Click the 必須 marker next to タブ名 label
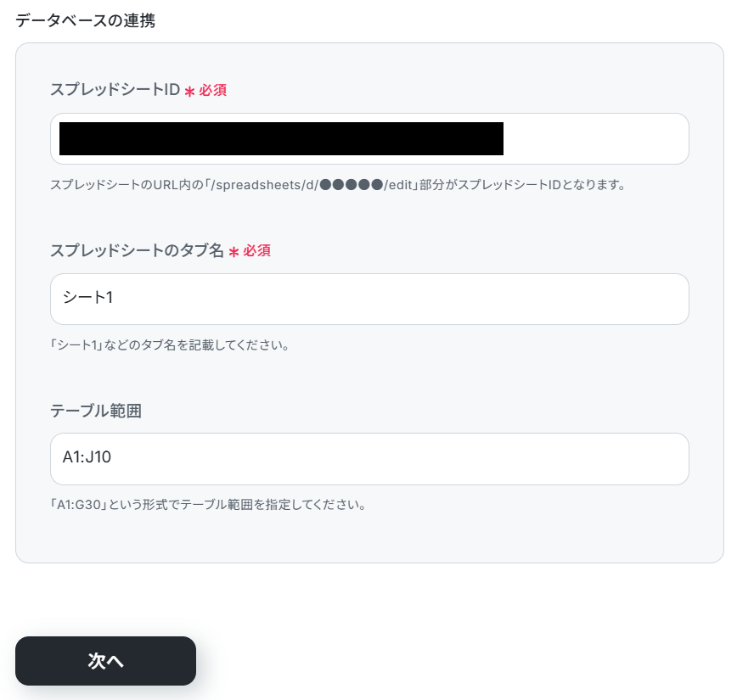Screen dimensions: 737x700 256,250
